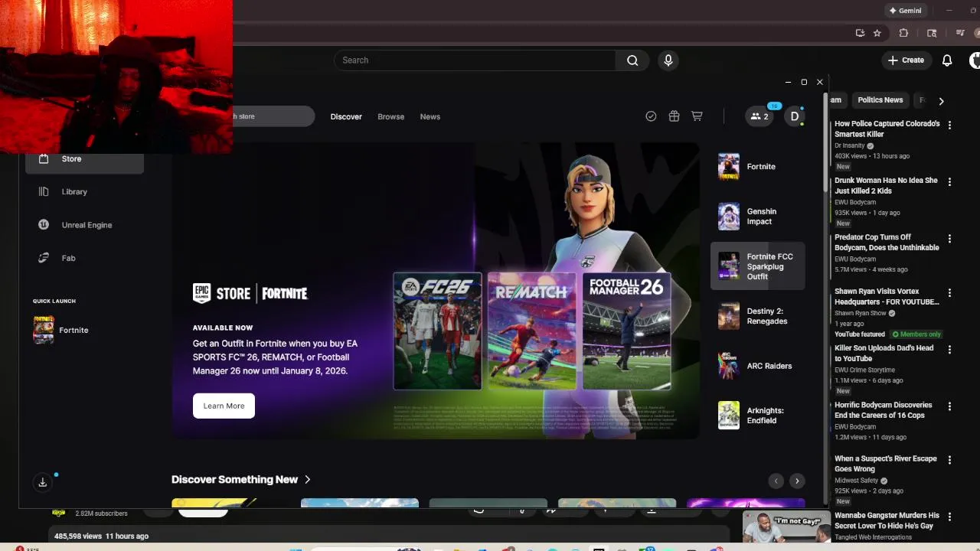
Task: Select Fortnite FCC Sparkplug Outfit item
Action: [x=758, y=266]
